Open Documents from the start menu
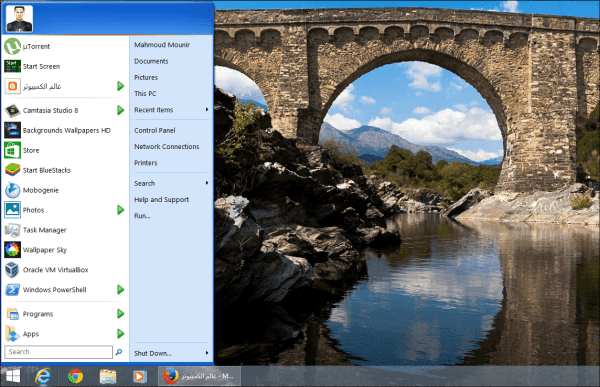The width and height of the screenshot is (600, 387). click(151, 61)
